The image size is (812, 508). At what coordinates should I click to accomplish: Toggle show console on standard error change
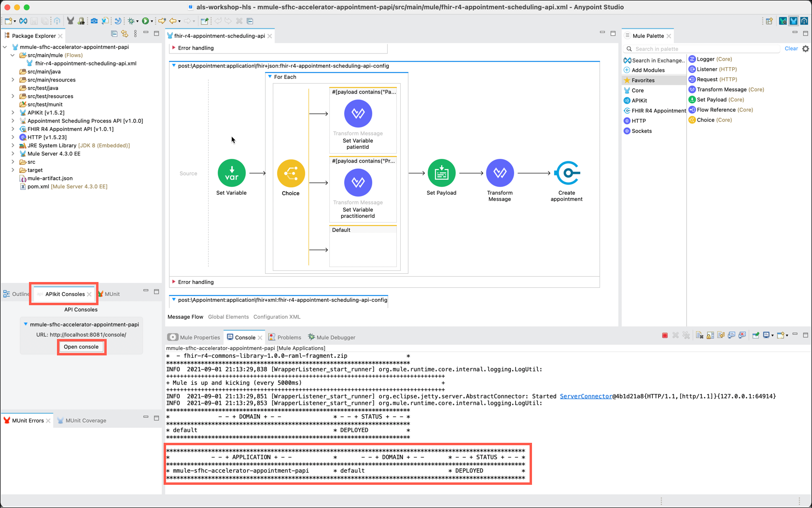click(742, 335)
